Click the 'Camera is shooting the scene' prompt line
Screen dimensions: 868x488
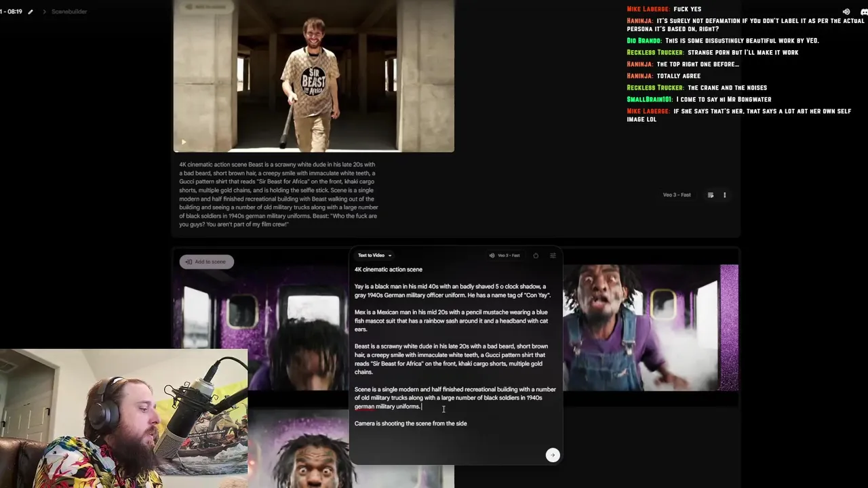[411, 424]
